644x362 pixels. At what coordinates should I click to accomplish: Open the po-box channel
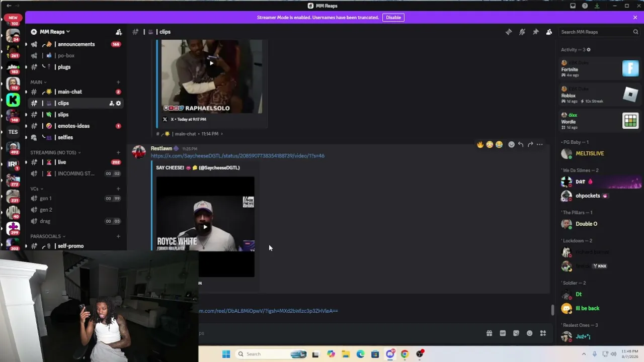click(75, 56)
